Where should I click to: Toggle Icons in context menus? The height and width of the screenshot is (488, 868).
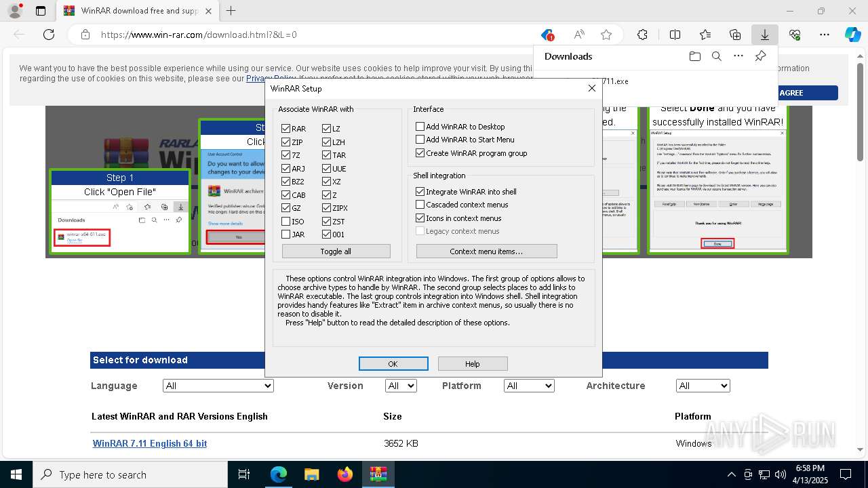[420, 218]
